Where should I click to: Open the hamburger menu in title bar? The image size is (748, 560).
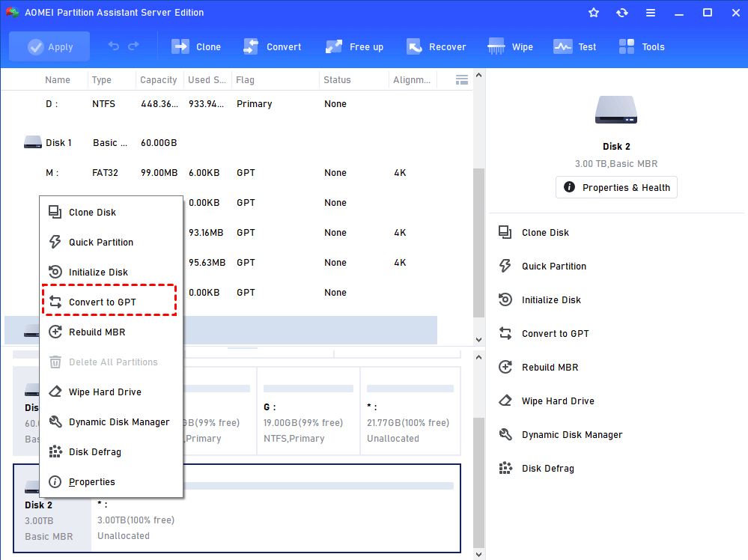pos(651,13)
